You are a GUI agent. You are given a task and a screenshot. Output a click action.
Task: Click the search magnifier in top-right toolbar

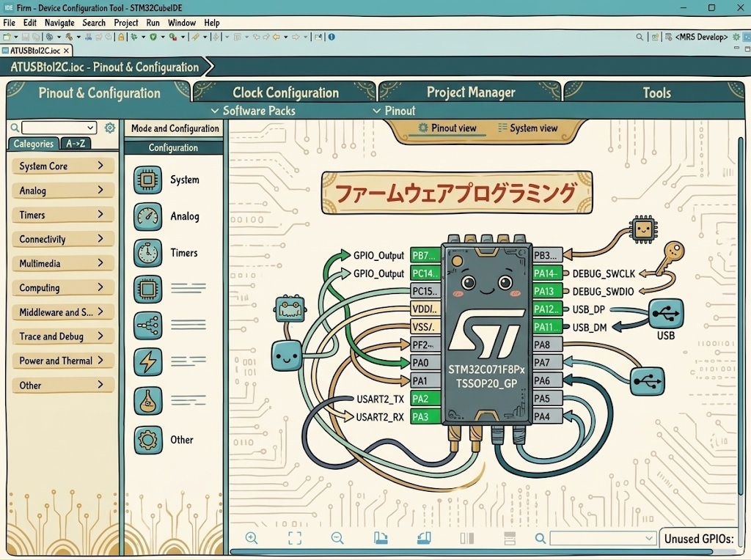pyautogui.click(x=640, y=37)
